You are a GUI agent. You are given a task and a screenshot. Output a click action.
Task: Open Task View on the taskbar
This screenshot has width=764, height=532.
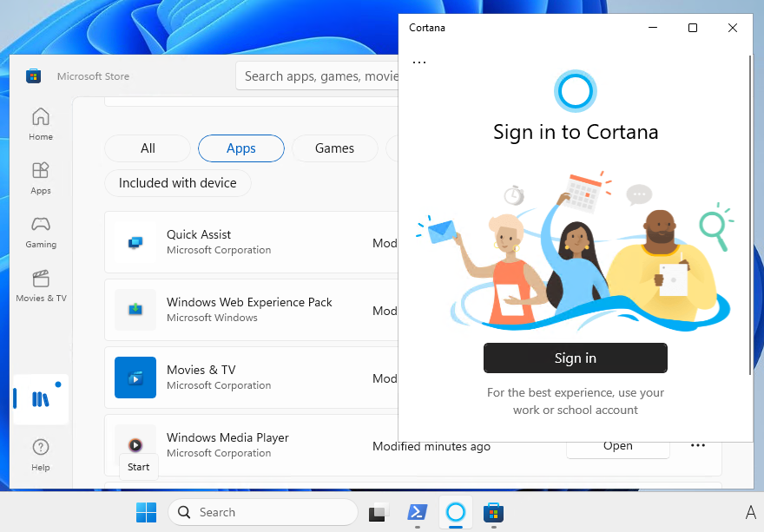379,512
